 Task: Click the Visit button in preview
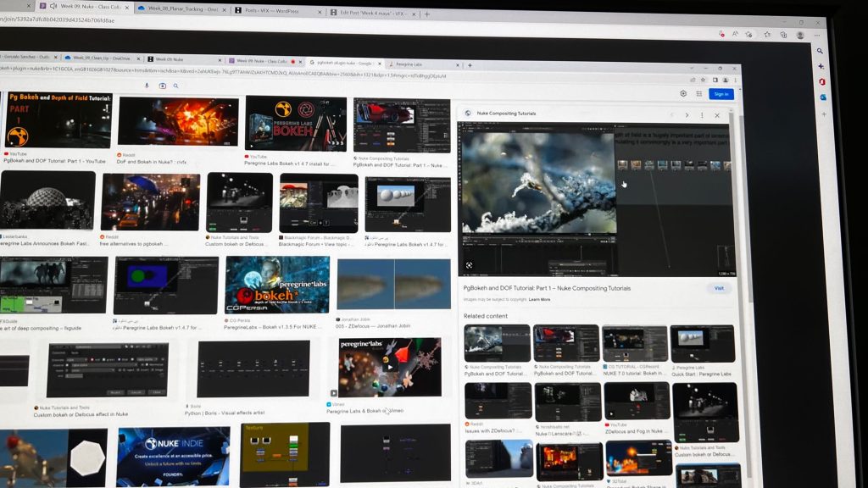point(719,288)
